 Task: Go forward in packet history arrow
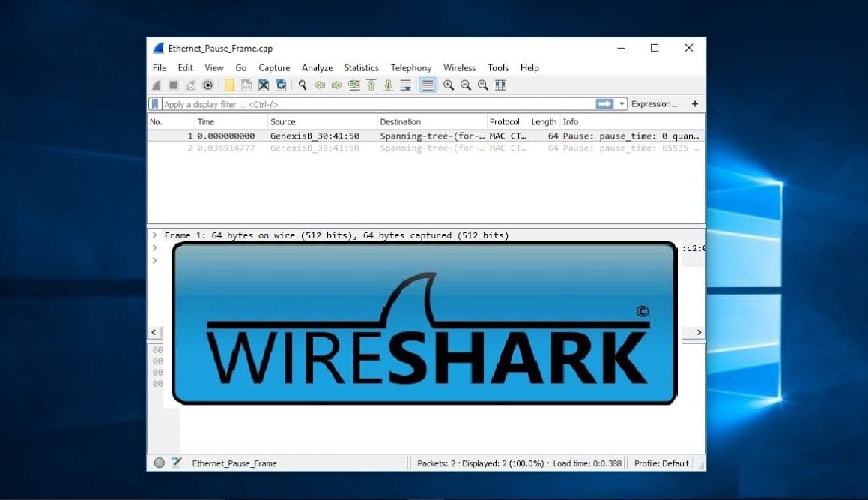pyautogui.click(x=336, y=85)
